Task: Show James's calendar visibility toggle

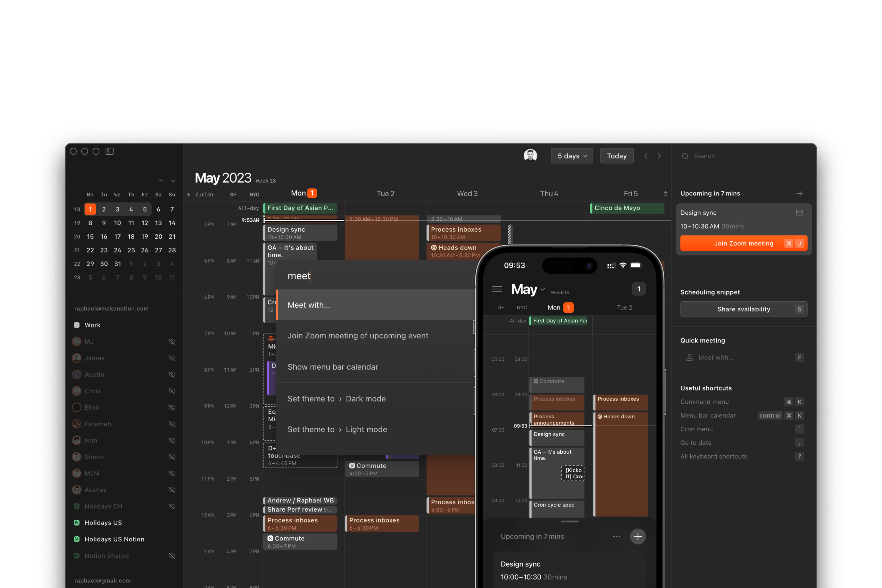Action: [x=172, y=358]
